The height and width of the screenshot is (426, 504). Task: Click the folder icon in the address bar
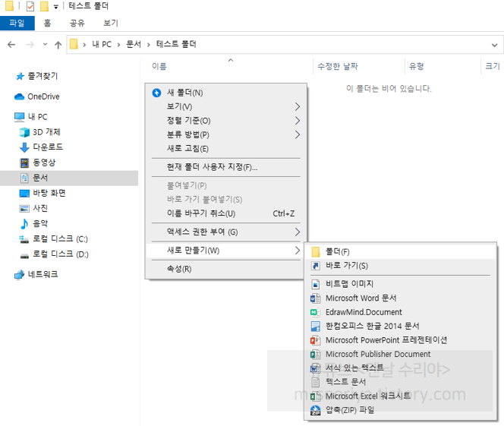tap(74, 44)
